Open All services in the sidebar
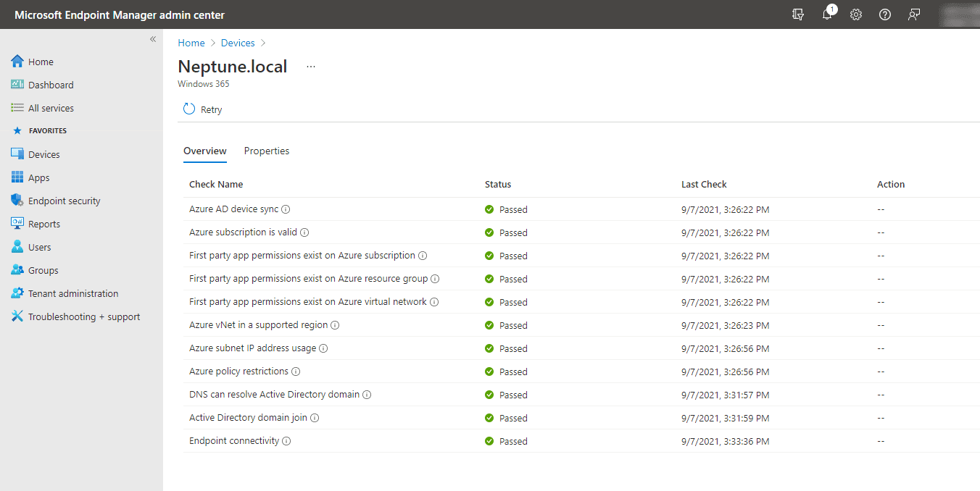 pos(51,108)
